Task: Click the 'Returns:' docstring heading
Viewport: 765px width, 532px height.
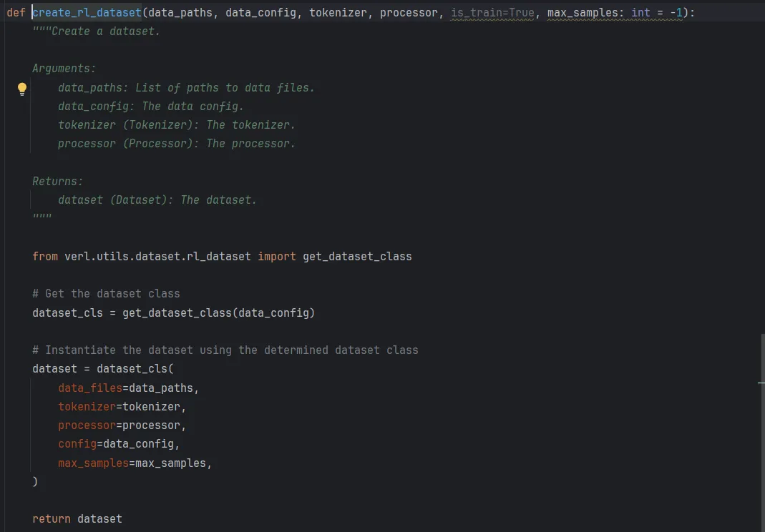Action: click(57, 182)
